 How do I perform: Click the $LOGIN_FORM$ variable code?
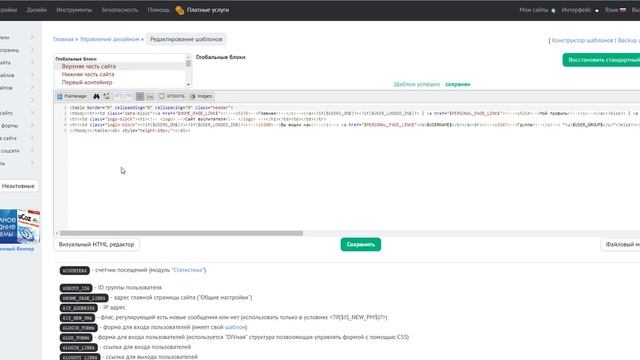point(79,327)
